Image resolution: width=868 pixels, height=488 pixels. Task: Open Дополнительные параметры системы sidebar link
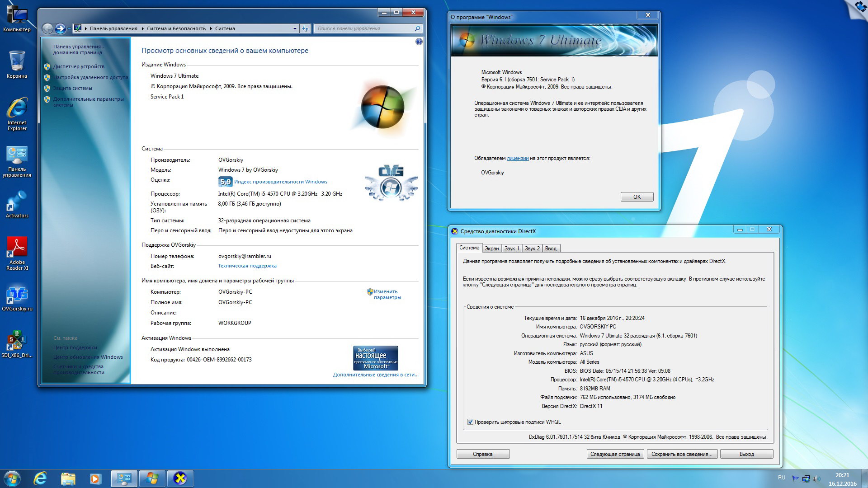point(88,102)
